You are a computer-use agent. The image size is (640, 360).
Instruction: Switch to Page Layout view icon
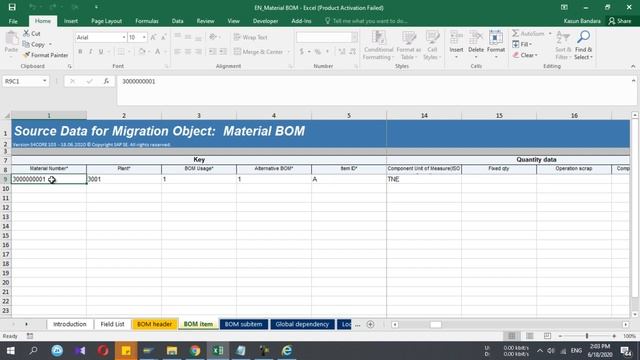point(529,336)
